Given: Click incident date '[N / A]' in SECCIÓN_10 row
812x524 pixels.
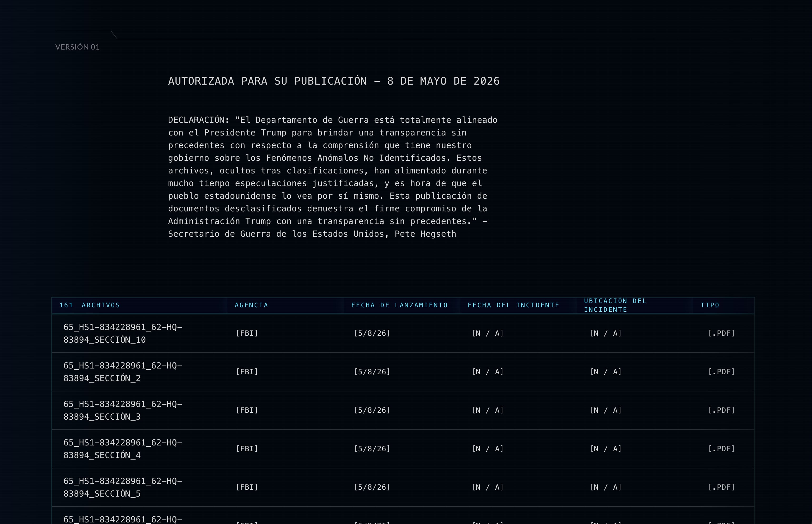Looking at the screenshot, I should pos(488,333).
